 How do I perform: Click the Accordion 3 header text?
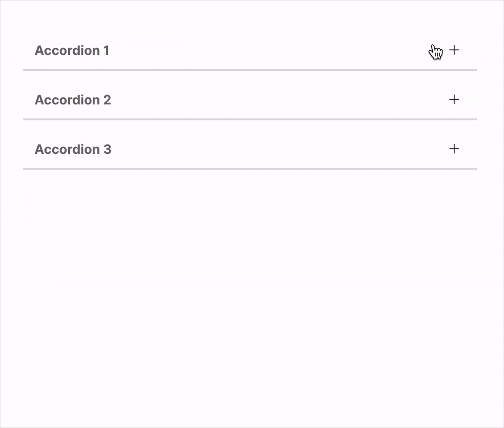click(73, 149)
